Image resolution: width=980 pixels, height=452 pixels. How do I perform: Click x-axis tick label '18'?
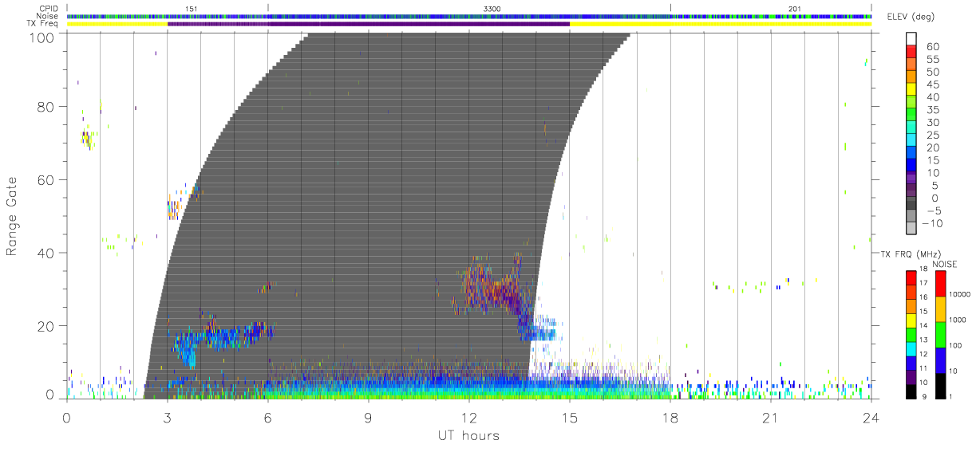(670, 419)
